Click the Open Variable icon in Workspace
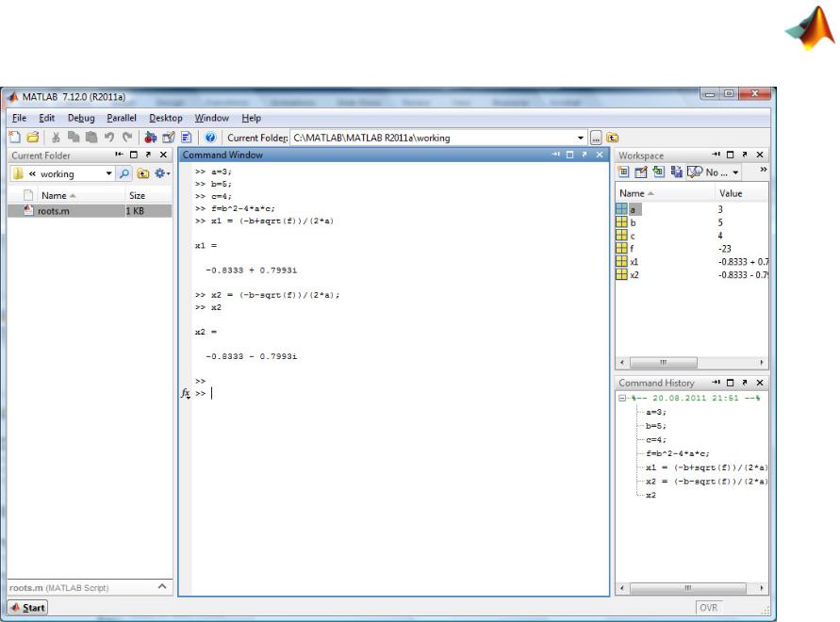Screen dimensions: 840x622 (641, 172)
